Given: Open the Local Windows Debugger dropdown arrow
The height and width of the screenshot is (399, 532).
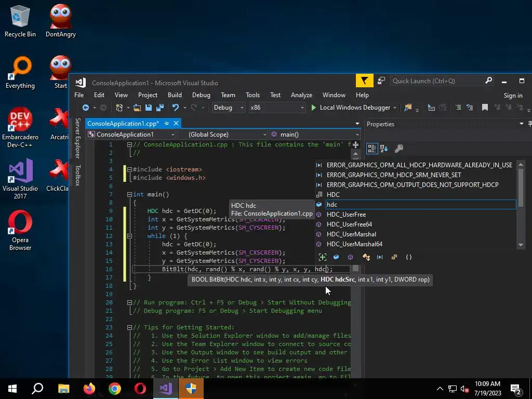Looking at the screenshot, I should click(x=395, y=108).
